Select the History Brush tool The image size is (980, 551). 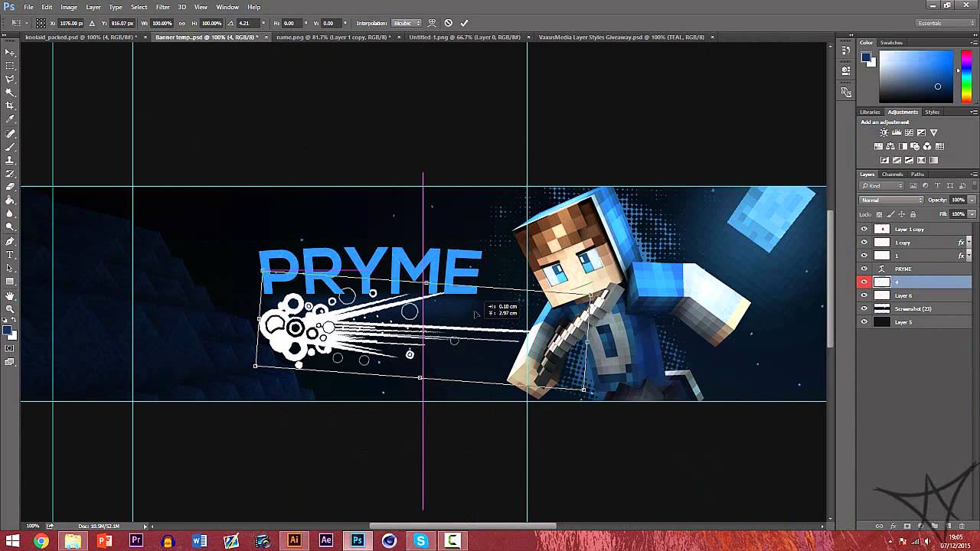click(10, 174)
